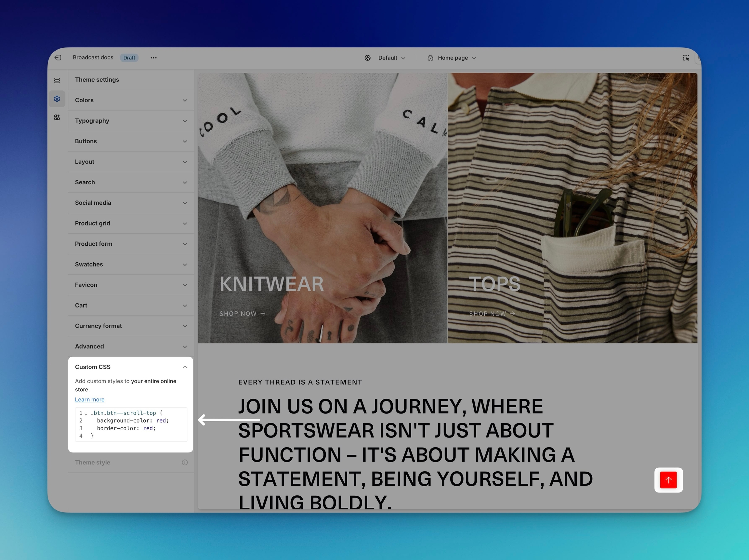The width and height of the screenshot is (749, 560).
Task: Click the globe icon beside Default
Action: (x=367, y=58)
